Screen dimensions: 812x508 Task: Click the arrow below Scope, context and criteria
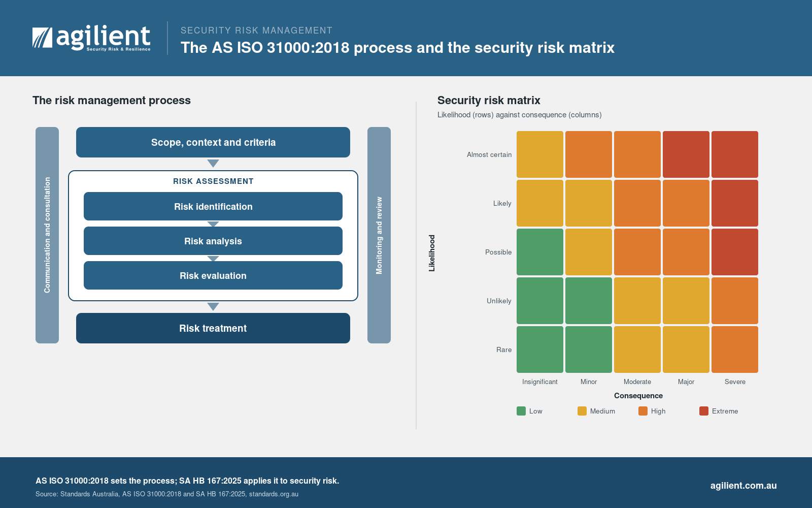click(213, 164)
